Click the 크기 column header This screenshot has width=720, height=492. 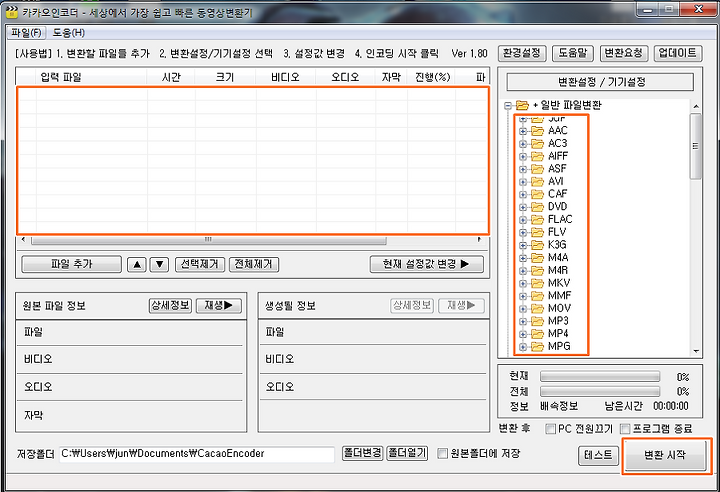pos(225,77)
